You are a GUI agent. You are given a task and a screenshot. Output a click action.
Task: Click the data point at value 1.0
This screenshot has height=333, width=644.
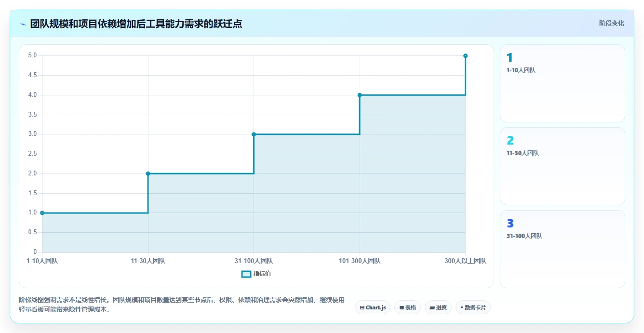tap(42, 213)
